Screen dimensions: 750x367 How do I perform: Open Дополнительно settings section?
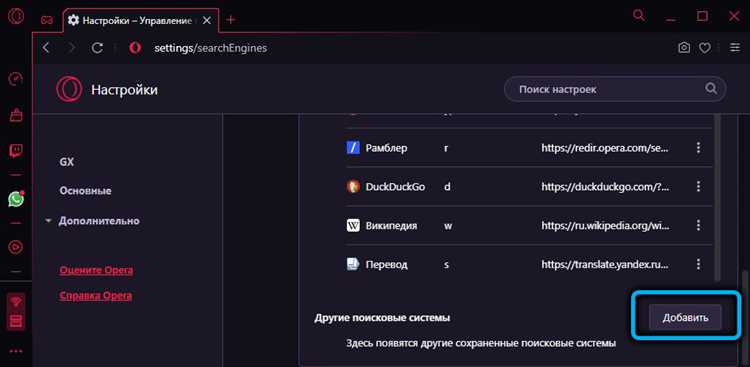tap(99, 221)
